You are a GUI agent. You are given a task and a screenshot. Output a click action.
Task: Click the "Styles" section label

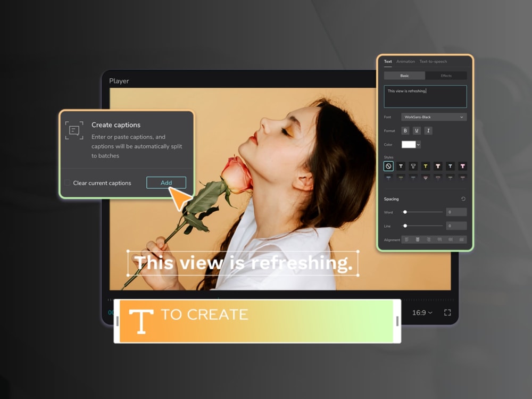[x=388, y=157]
